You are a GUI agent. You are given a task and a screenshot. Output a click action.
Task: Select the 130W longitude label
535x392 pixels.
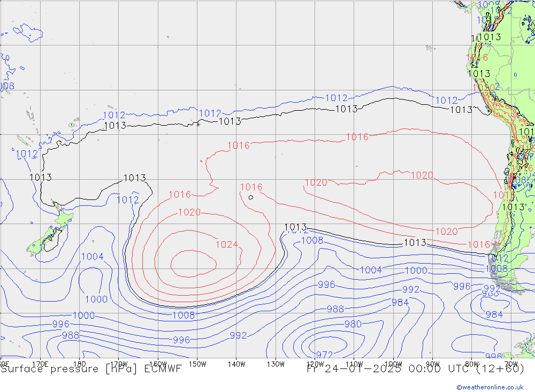click(x=276, y=364)
